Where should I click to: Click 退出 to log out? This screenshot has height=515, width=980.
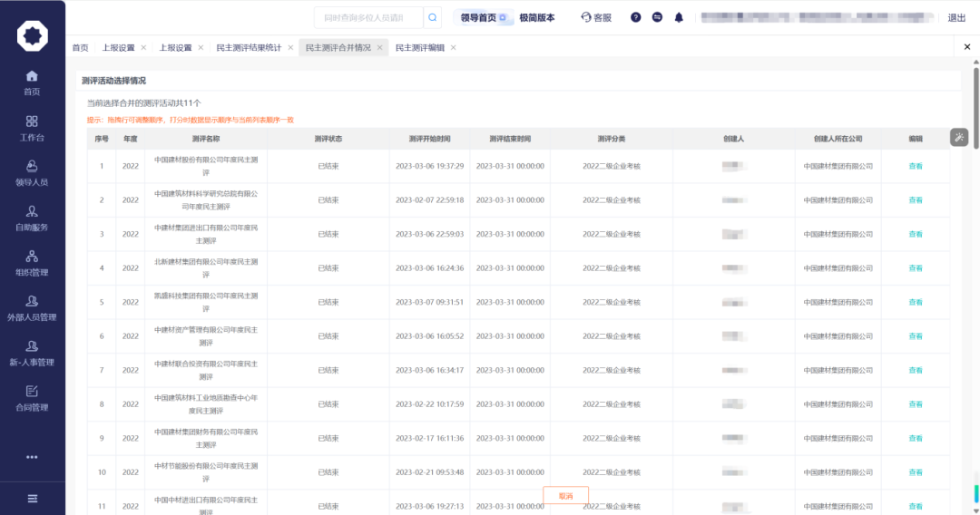[956, 17]
